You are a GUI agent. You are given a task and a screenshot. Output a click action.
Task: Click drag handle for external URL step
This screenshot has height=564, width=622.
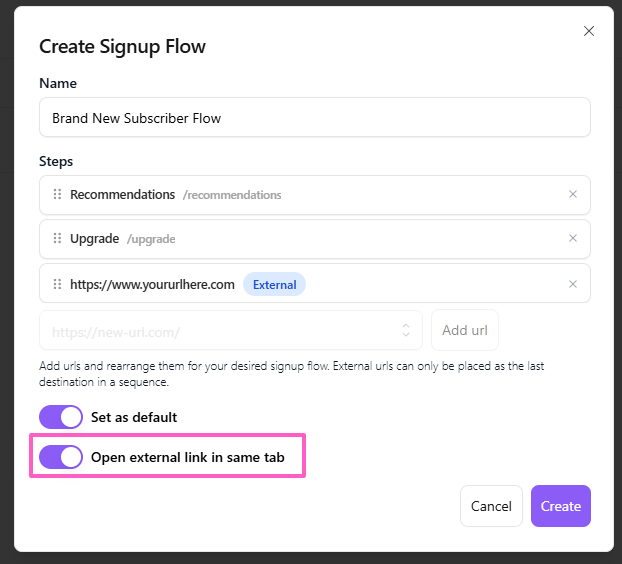[57, 284]
